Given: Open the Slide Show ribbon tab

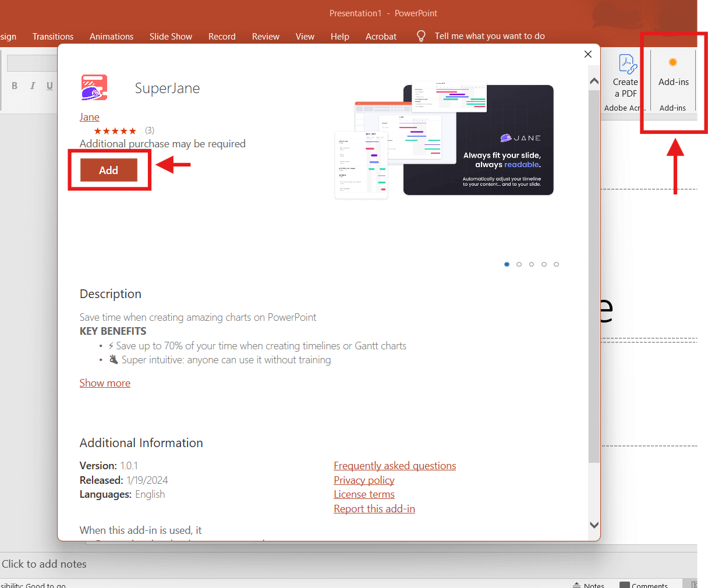Looking at the screenshot, I should (171, 36).
